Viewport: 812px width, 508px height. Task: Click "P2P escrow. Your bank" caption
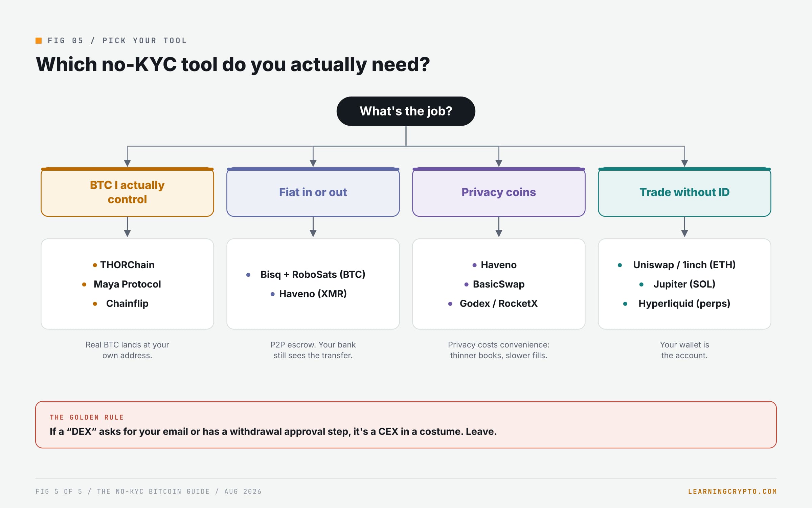click(313, 350)
